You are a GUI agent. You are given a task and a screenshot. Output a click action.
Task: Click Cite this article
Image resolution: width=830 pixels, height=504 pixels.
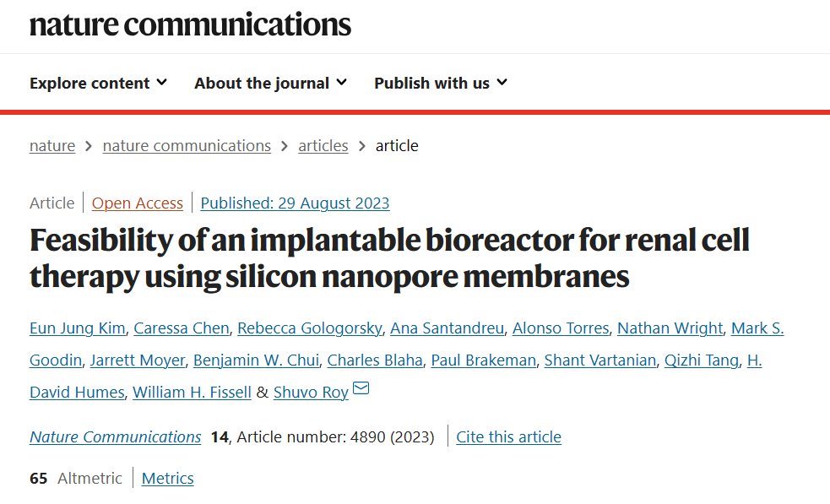coord(508,436)
